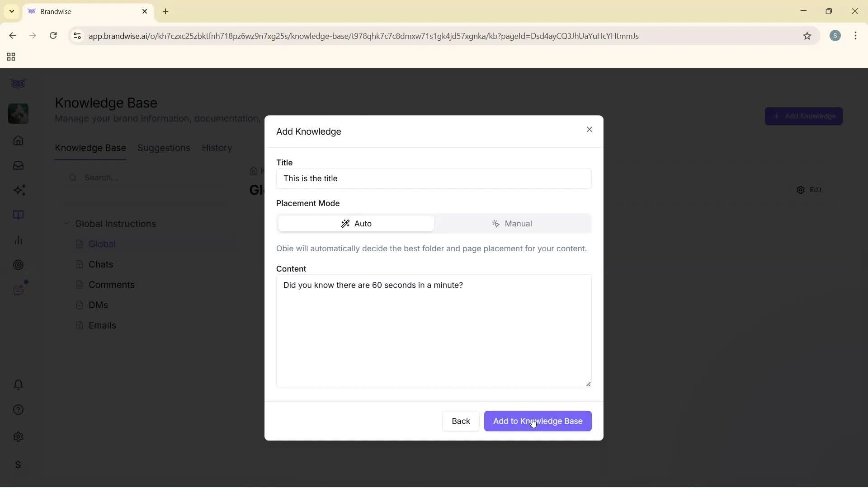Open the notifications bell
This screenshot has height=488, width=868.
point(18,385)
